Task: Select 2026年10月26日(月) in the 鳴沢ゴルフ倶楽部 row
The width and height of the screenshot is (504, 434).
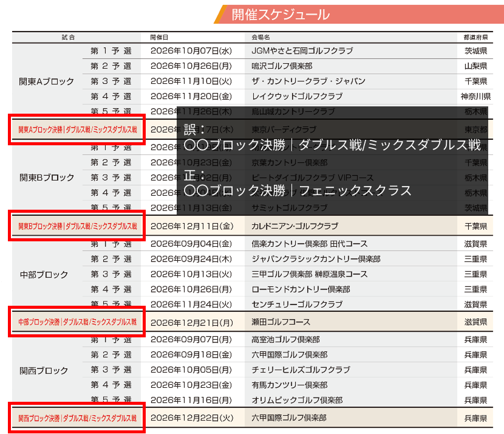Action: point(191,66)
